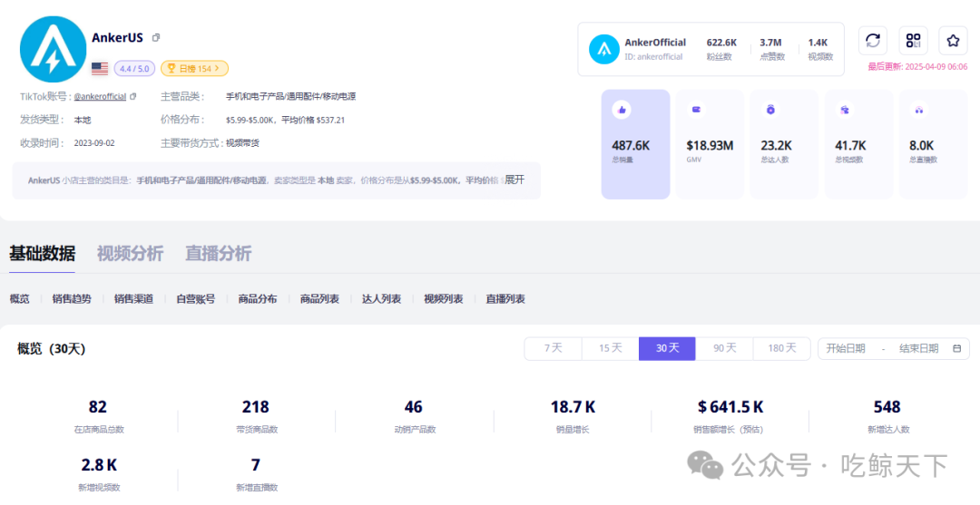Click the 18.7 K 销量增长 value
Image resolution: width=980 pixels, height=505 pixels.
573,407
